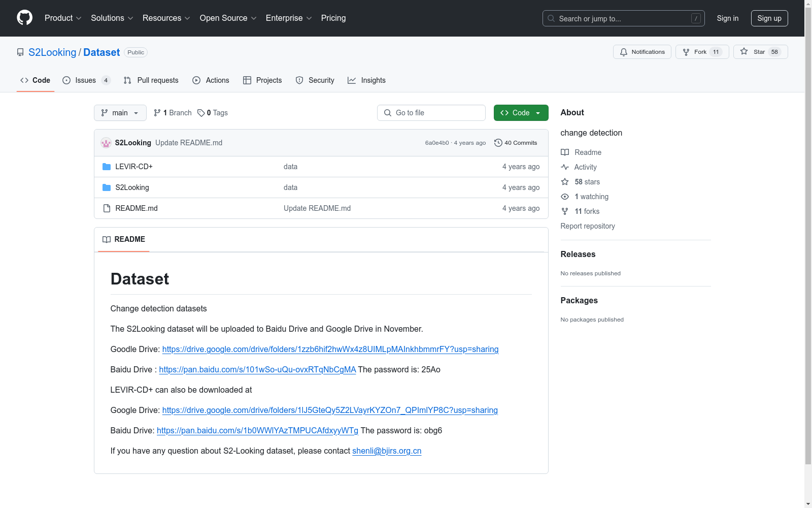Open the Pricing page
The height and width of the screenshot is (508, 812).
333,18
